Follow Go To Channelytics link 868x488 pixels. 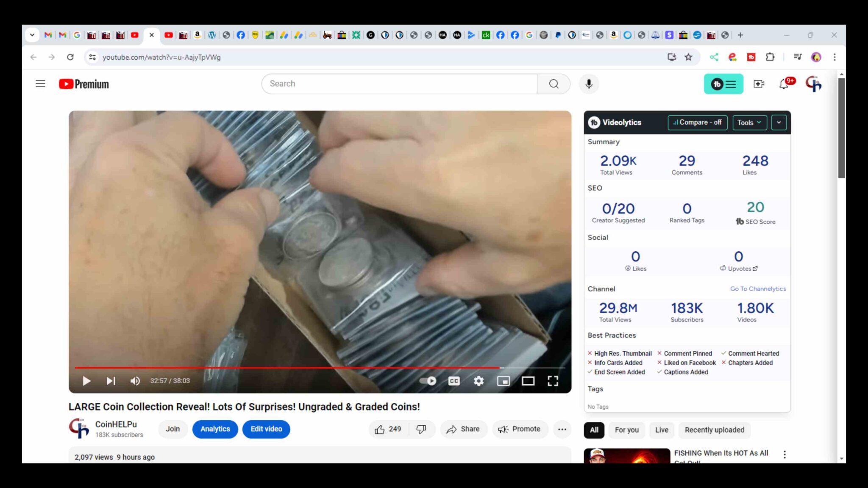[758, 288]
